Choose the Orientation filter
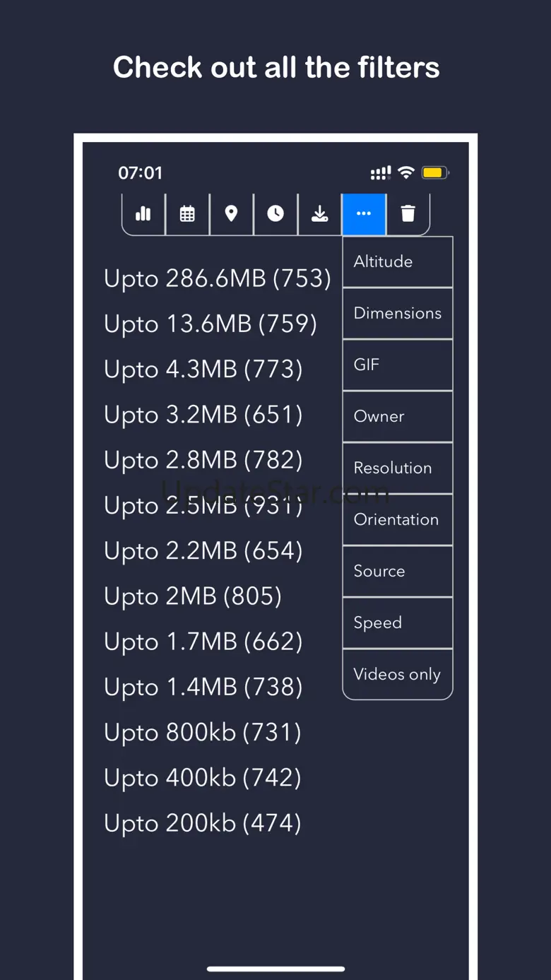The height and width of the screenshot is (980, 551). pos(397,520)
